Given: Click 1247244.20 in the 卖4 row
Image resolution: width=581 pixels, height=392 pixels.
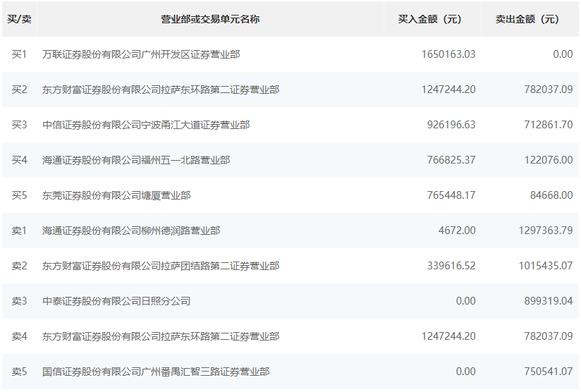Looking at the screenshot, I should (448, 336).
